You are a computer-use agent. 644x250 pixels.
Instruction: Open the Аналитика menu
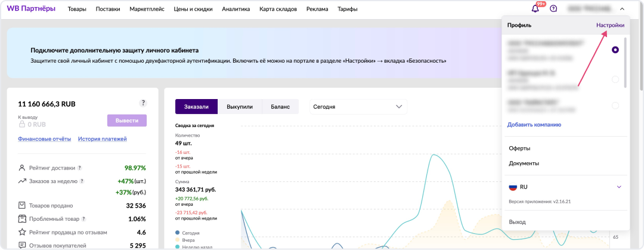[x=236, y=10]
